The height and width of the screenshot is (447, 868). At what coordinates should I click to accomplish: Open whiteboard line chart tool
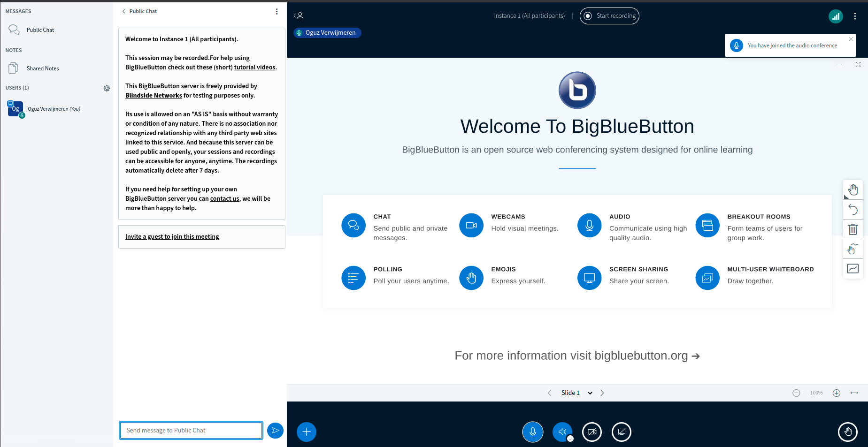click(x=853, y=269)
